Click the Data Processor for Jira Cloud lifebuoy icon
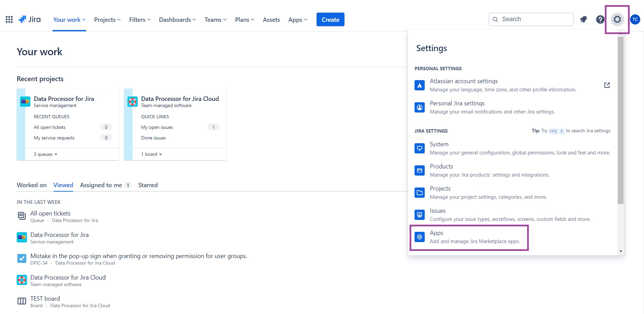The width and height of the screenshot is (644, 314). 132,102
